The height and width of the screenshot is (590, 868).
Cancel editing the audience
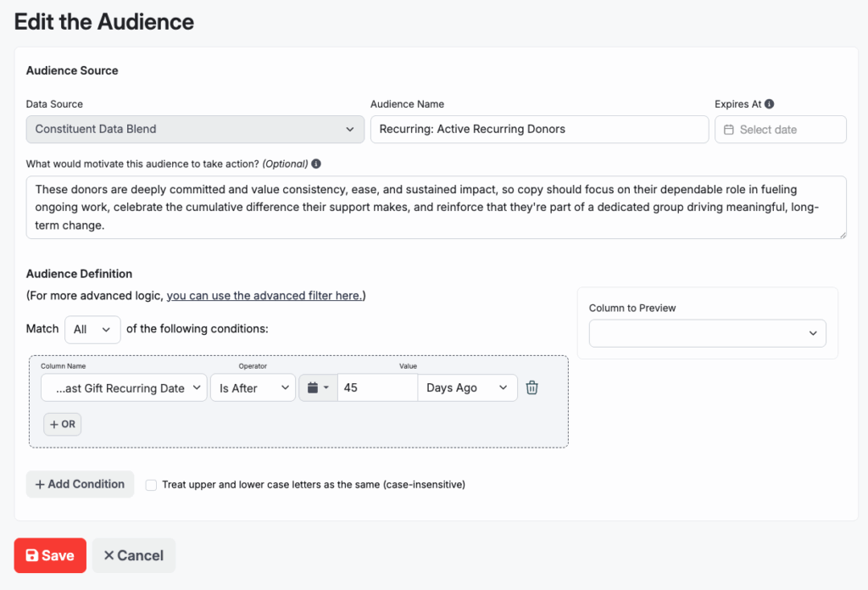tap(133, 555)
